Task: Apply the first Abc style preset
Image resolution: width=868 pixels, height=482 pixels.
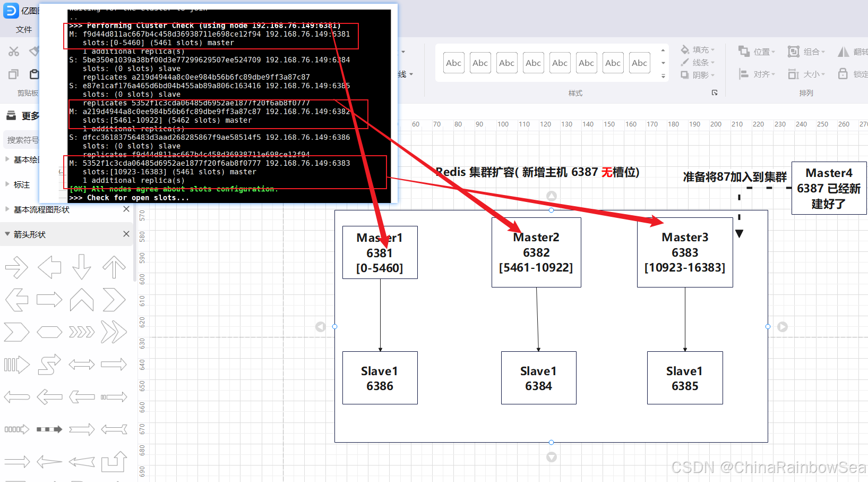Action: tap(454, 63)
